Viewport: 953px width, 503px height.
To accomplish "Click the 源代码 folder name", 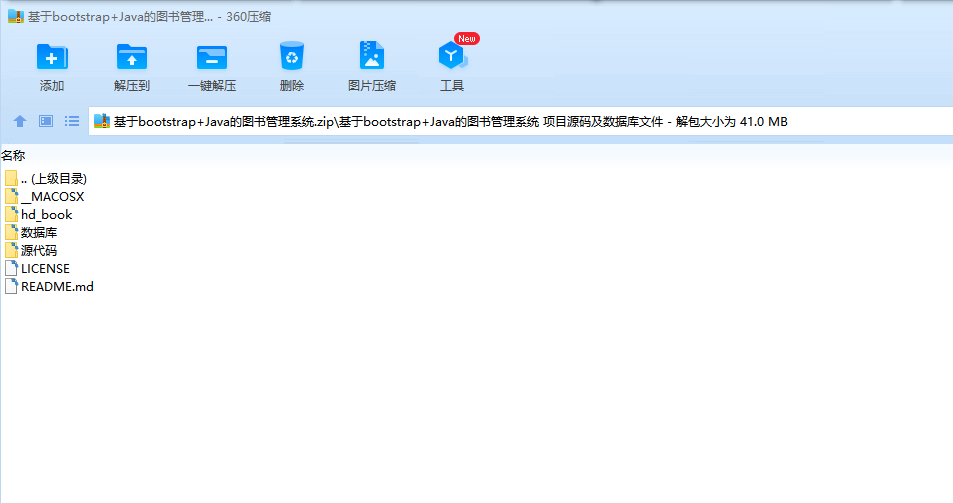I will (x=39, y=250).
